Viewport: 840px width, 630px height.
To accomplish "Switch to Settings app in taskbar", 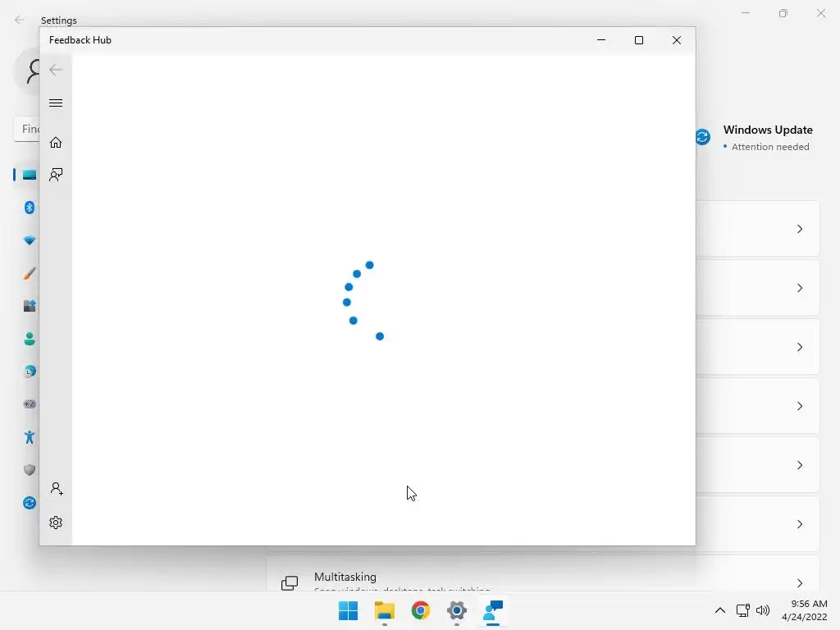I will point(456,610).
